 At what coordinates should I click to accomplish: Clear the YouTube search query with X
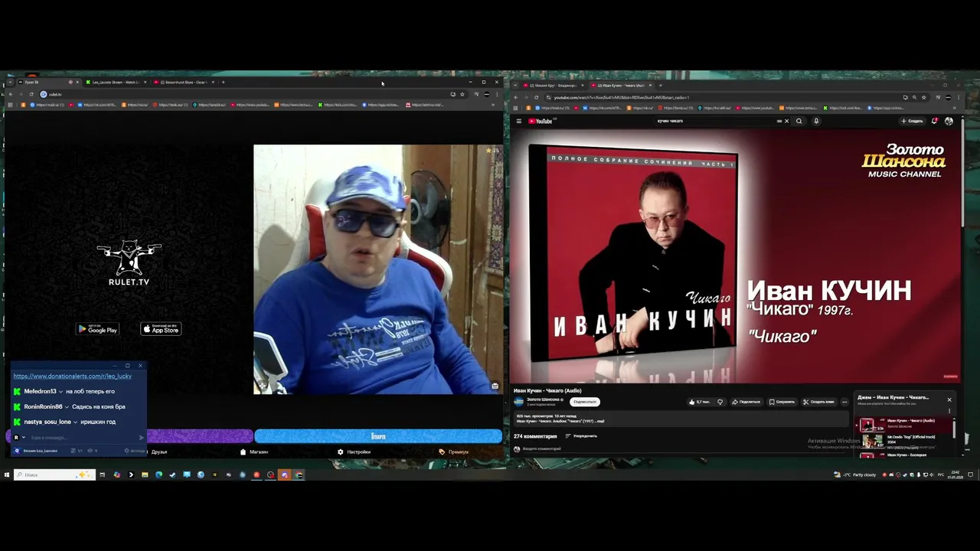coord(786,121)
